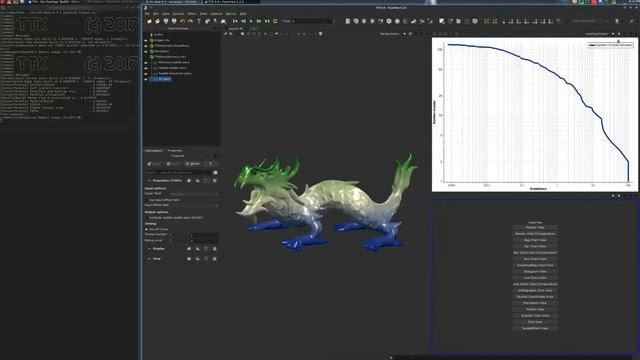640x360 pixels.
Task: Copy display properties icon in Display header
Action: [189, 249]
